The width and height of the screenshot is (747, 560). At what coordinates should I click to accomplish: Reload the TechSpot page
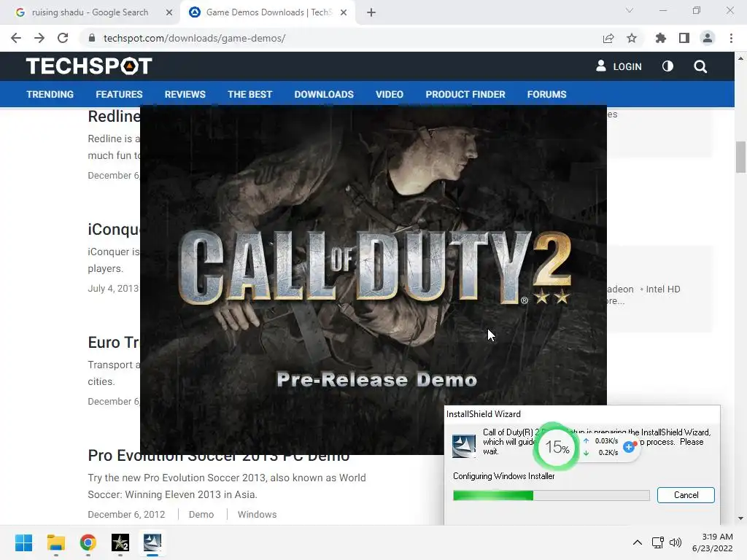point(63,38)
